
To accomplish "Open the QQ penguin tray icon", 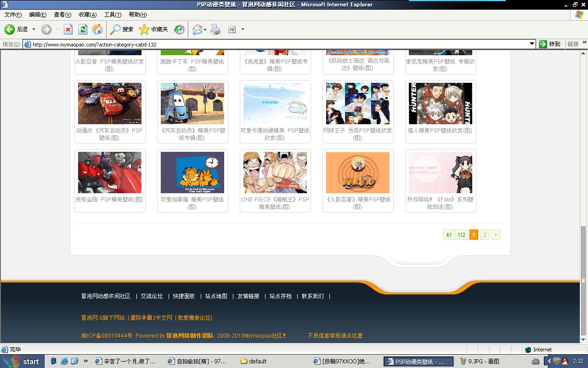I will [565, 361].
